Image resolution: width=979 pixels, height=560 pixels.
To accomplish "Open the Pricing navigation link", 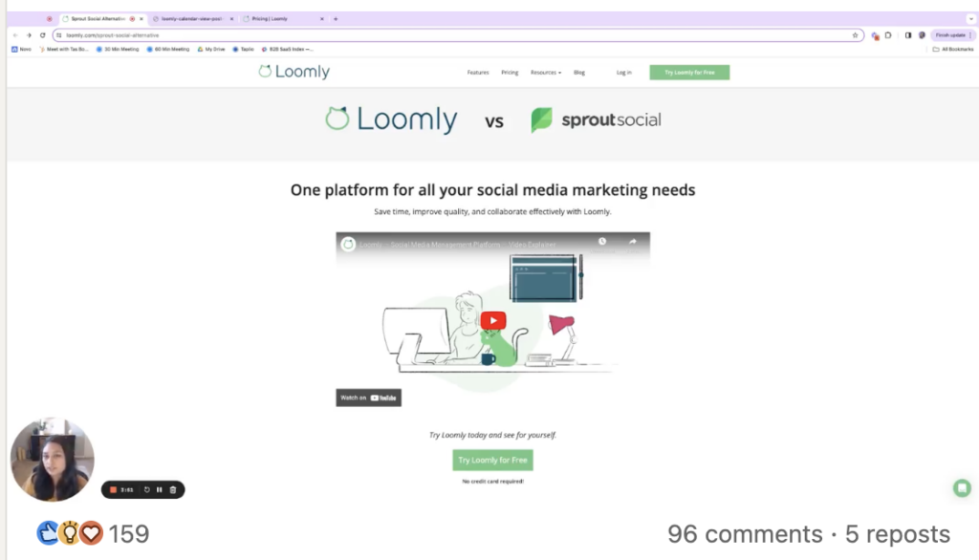I will pos(510,73).
